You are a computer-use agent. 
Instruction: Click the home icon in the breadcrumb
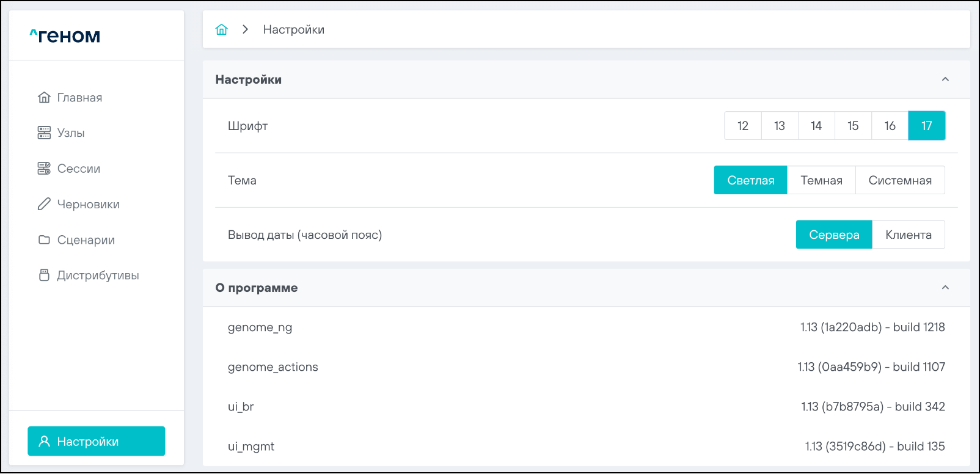coord(221,29)
